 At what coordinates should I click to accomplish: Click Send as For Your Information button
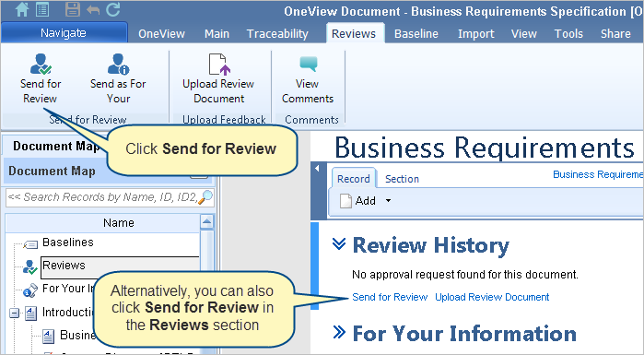[x=118, y=79]
